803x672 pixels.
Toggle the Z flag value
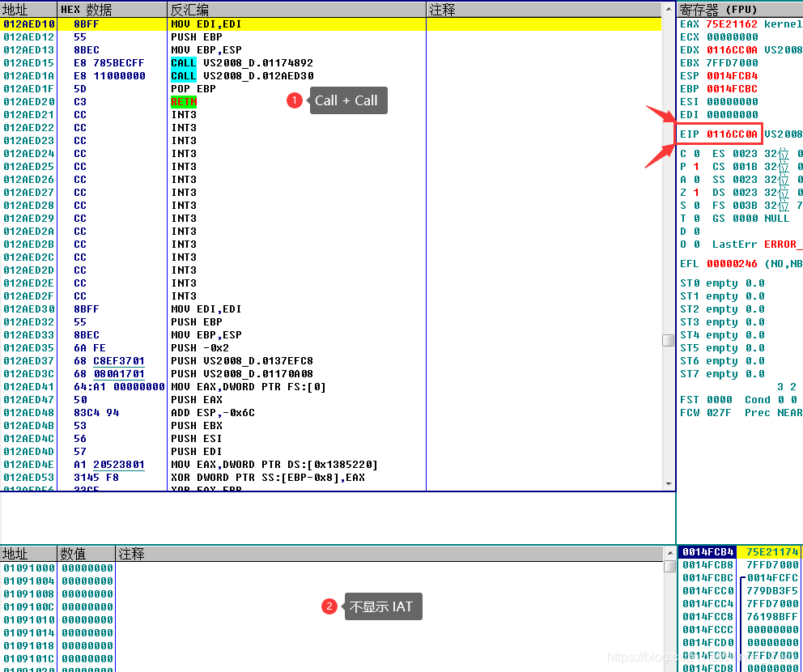[696, 193]
